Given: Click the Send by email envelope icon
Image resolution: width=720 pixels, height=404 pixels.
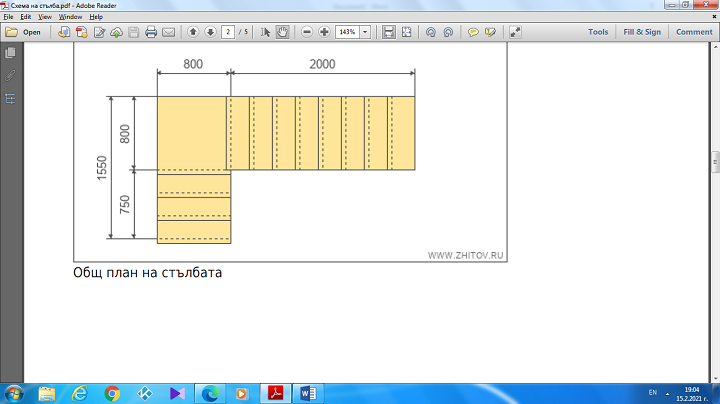Looking at the screenshot, I should 168,32.
